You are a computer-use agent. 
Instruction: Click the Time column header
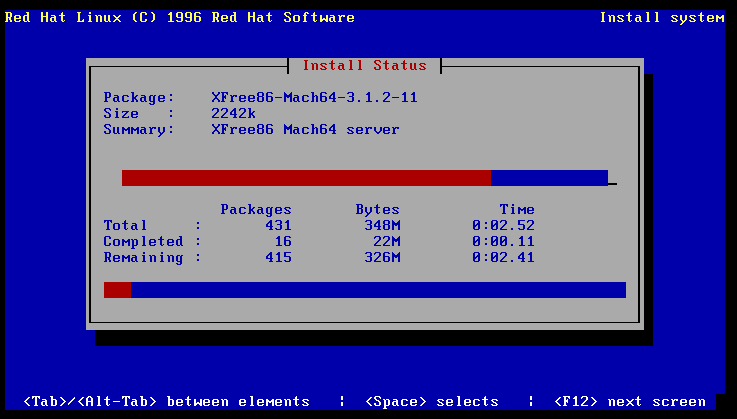coord(517,210)
